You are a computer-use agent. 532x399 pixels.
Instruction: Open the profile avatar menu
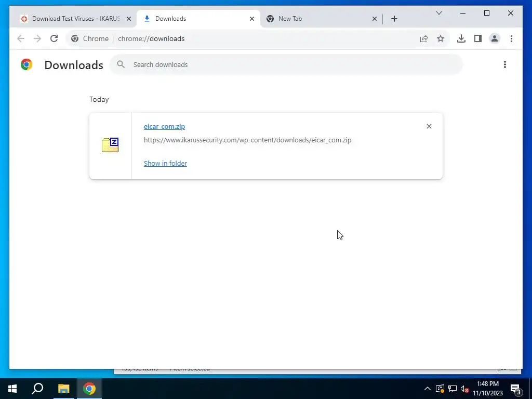click(495, 38)
